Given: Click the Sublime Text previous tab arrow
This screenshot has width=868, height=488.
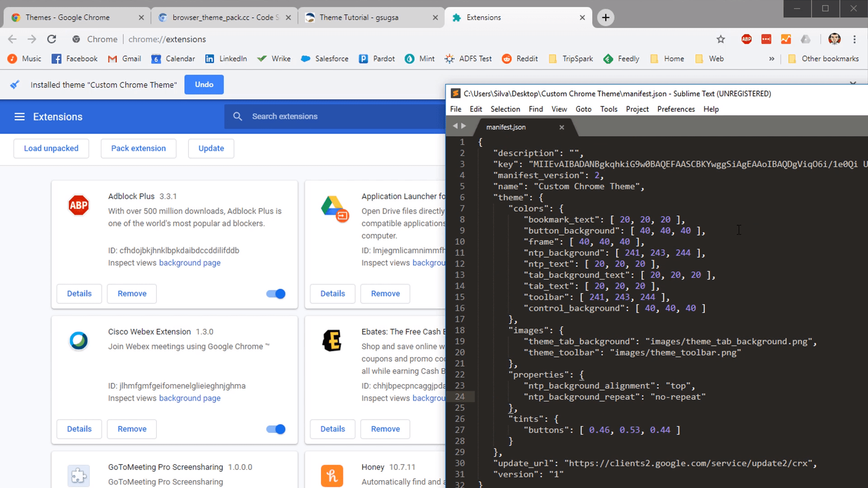Looking at the screenshot, I should [x=455, y=126].
